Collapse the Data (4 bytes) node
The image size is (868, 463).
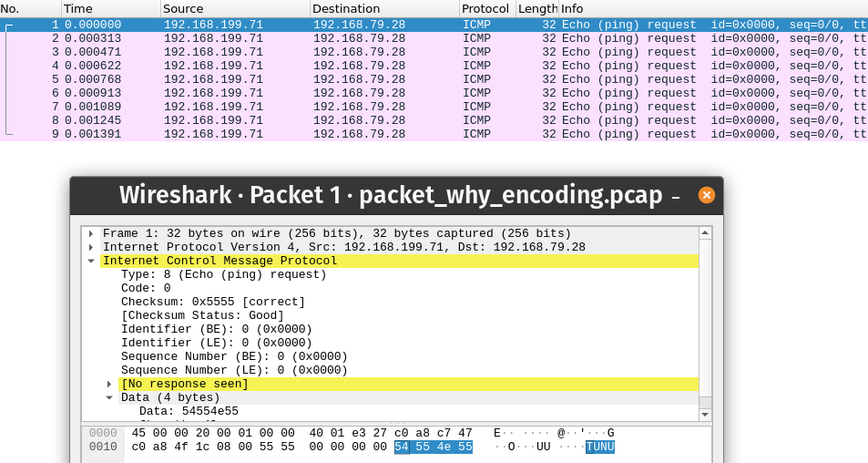pos(109,397)
